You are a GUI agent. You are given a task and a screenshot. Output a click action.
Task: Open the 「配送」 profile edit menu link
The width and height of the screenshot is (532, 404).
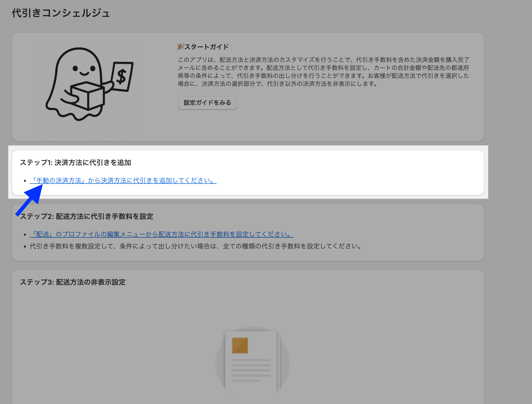[x=161, y=234]
